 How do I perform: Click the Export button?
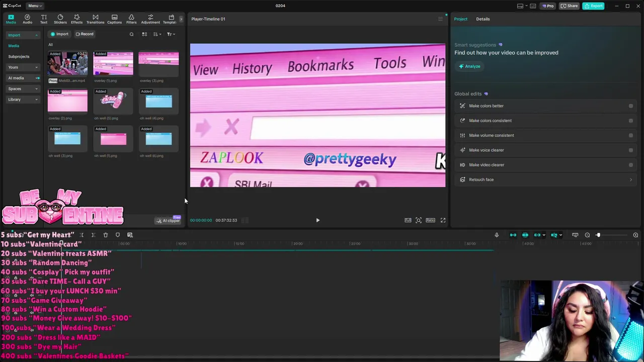[594, 6]
